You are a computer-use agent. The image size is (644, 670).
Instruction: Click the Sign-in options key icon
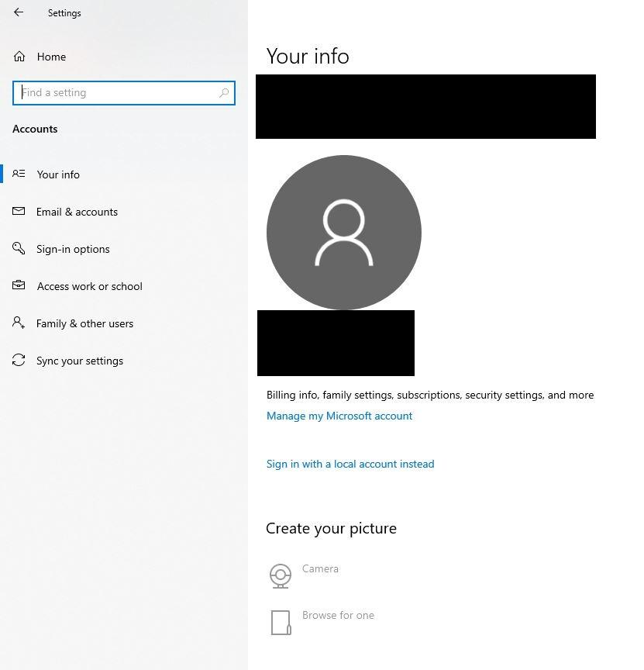click(19, 248)
